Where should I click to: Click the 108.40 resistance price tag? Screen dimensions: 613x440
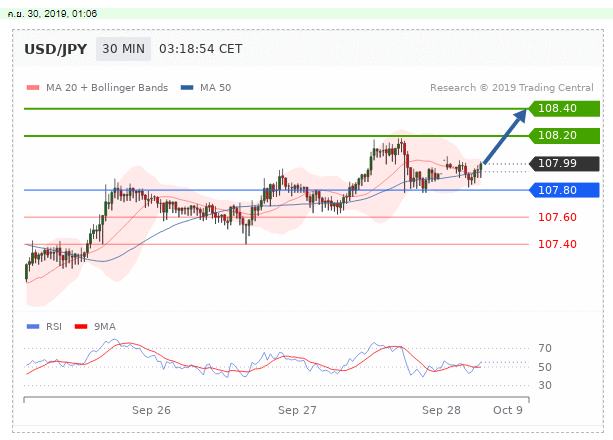[564, 108]
